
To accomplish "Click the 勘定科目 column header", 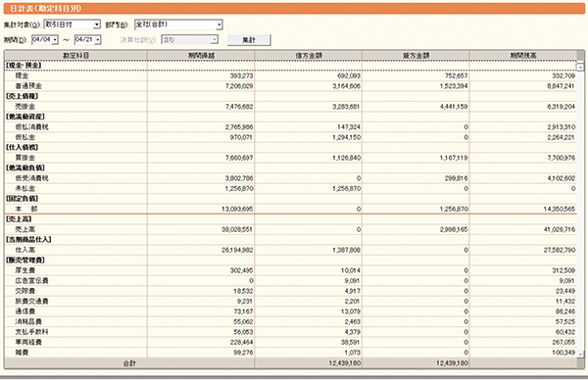I will (x=75, y=55).
